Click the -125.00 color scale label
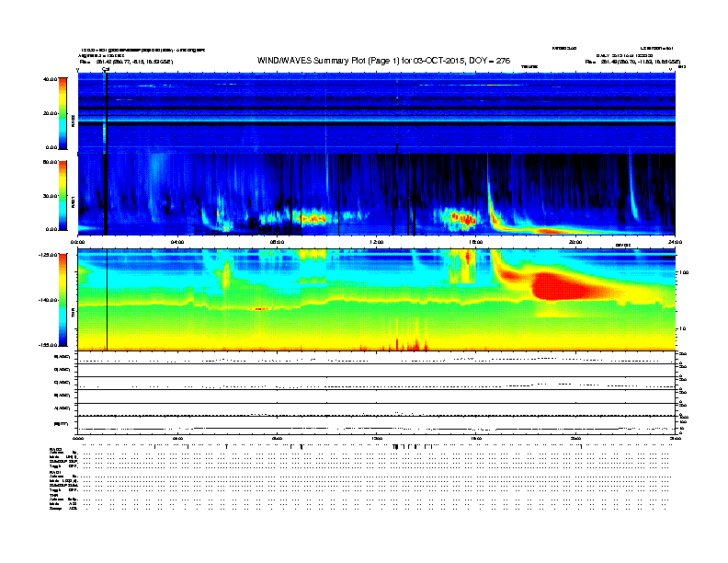 [48, 255]
